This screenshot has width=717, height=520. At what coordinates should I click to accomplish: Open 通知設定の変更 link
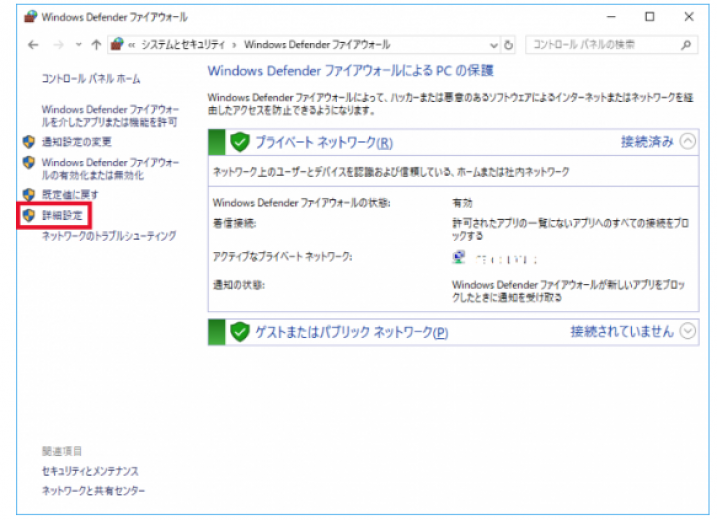[77, 142]
